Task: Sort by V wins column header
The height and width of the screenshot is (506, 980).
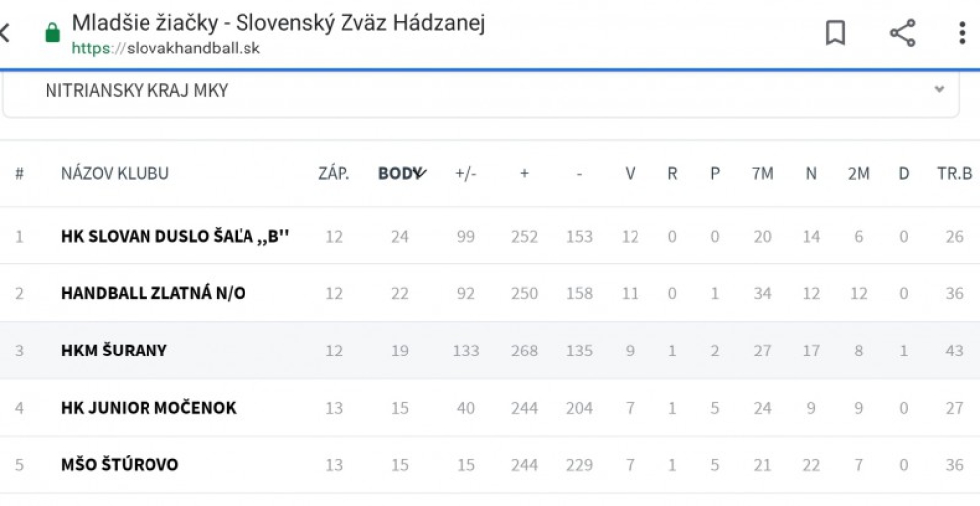Action: 630,173
